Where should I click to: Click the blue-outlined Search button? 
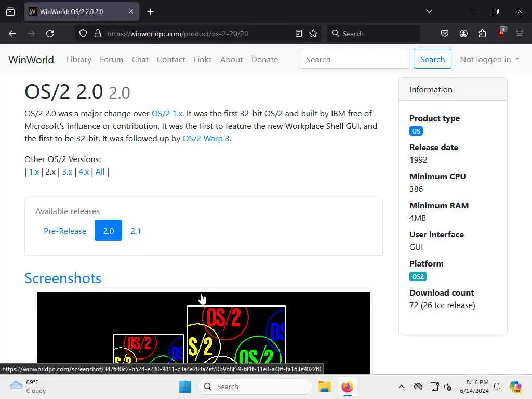point(432,59)
